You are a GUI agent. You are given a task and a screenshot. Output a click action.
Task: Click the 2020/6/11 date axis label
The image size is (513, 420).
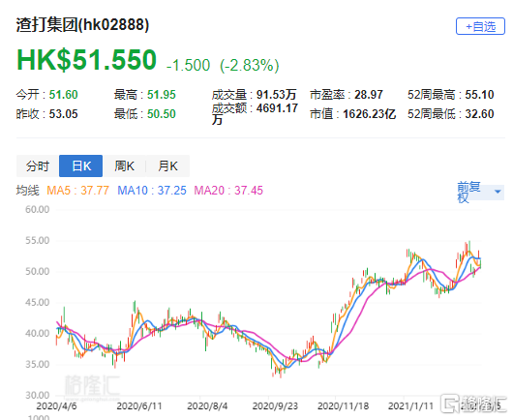pos(139,406)
